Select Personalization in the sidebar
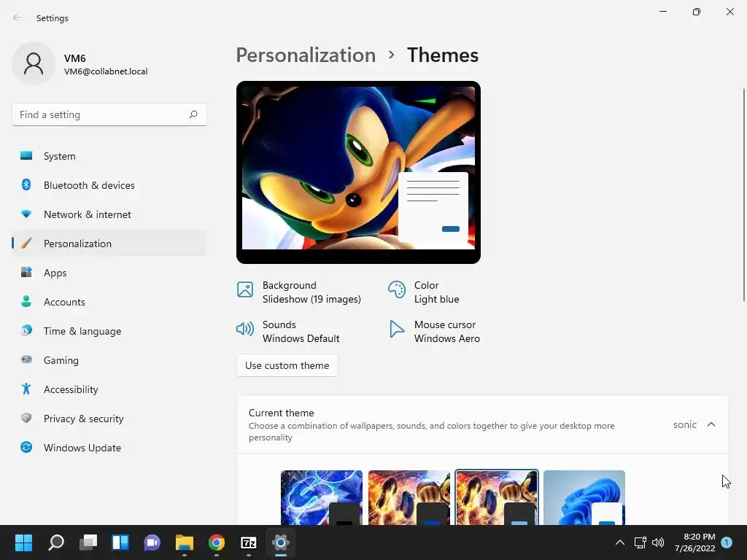The width and height of the screenshot is (747, 560). click(109, 244)
